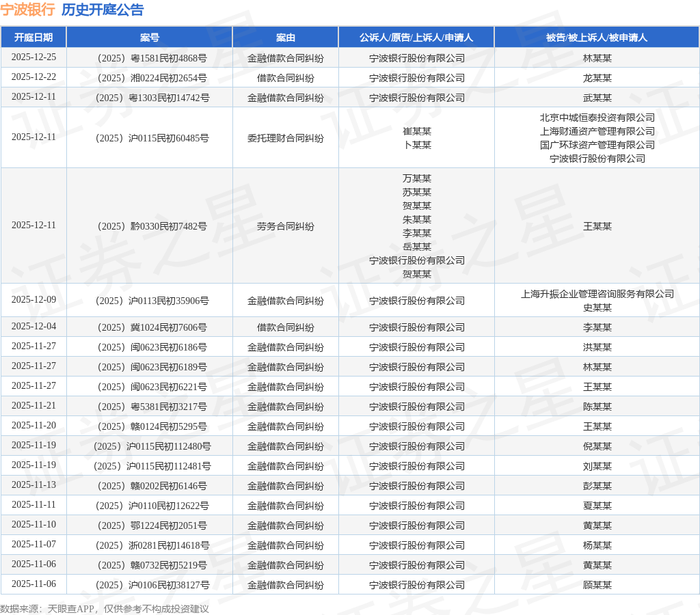Select case number 沪0115民初60485号
Image resolution: width=700 pixels, height=615 pixels.
152,138
